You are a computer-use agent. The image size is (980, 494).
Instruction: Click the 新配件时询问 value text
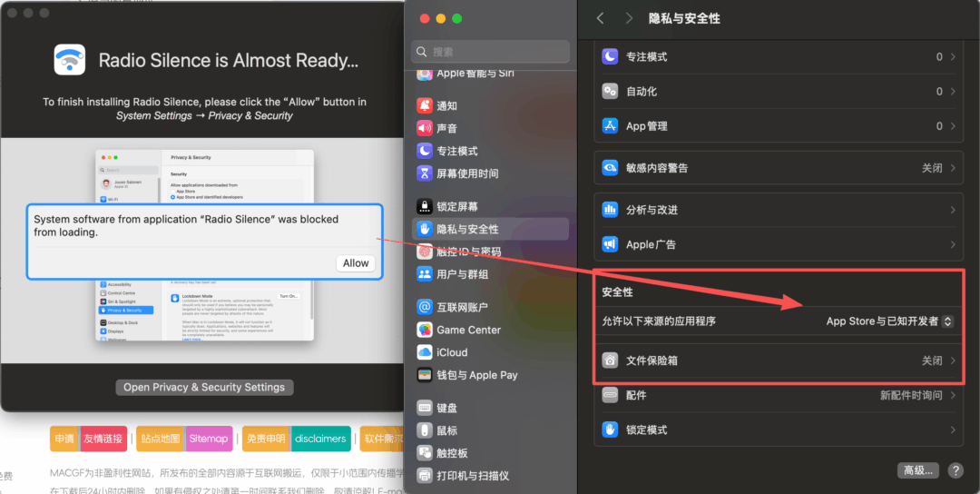click(x=911, y=395)
